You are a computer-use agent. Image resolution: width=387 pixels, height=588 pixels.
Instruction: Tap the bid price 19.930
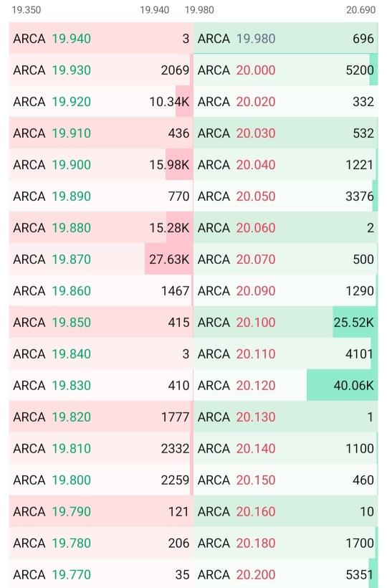71,70
